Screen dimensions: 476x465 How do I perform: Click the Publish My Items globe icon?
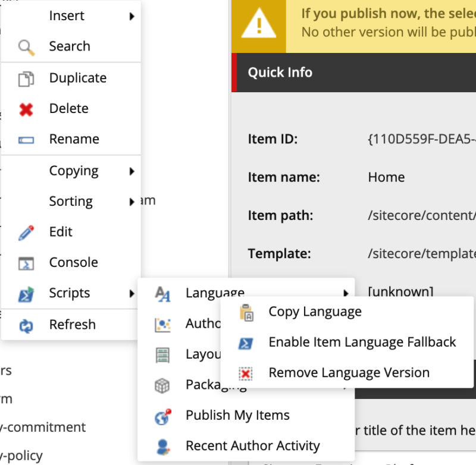pyautogui.click(x=162, y=415)
